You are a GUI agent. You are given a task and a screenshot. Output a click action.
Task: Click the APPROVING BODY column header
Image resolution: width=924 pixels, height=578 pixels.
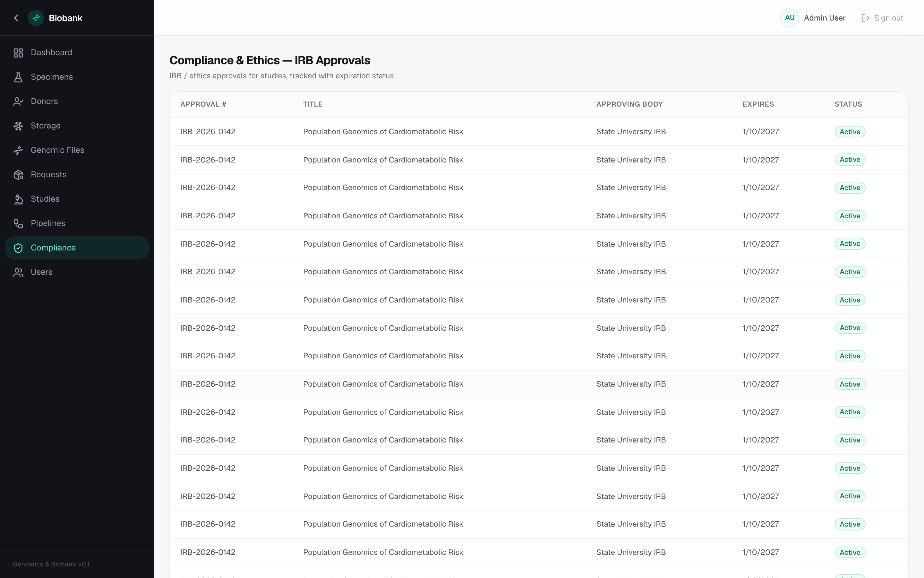coord(629,104)
